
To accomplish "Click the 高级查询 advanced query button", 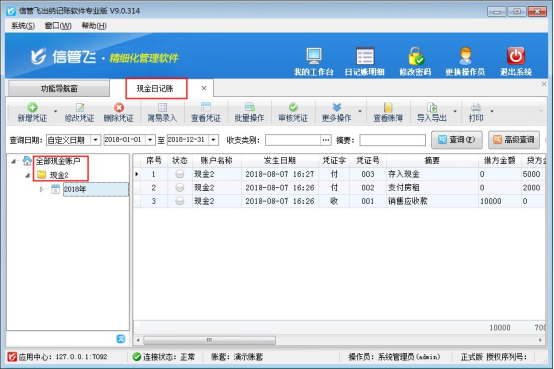I will [514, 140].
